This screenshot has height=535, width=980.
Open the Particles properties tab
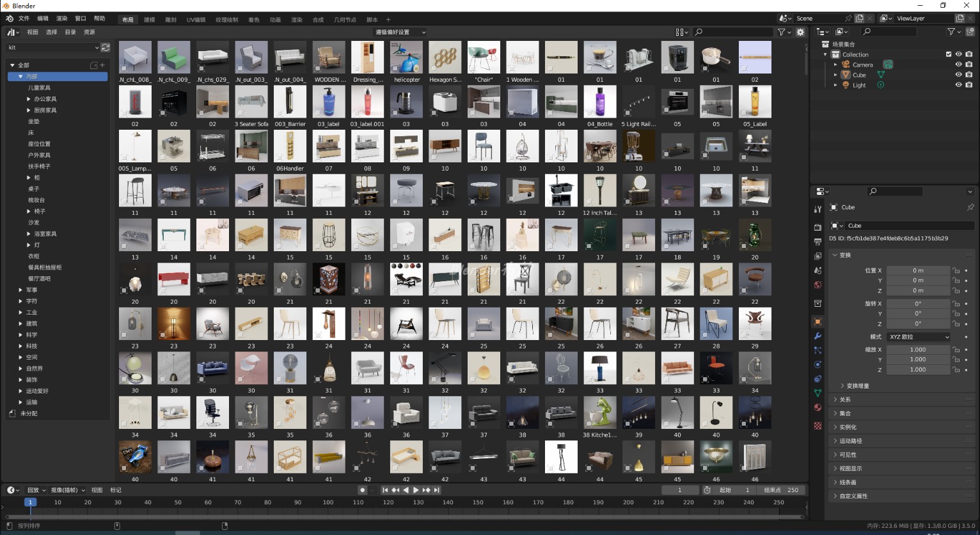click(x=818, y=350)
